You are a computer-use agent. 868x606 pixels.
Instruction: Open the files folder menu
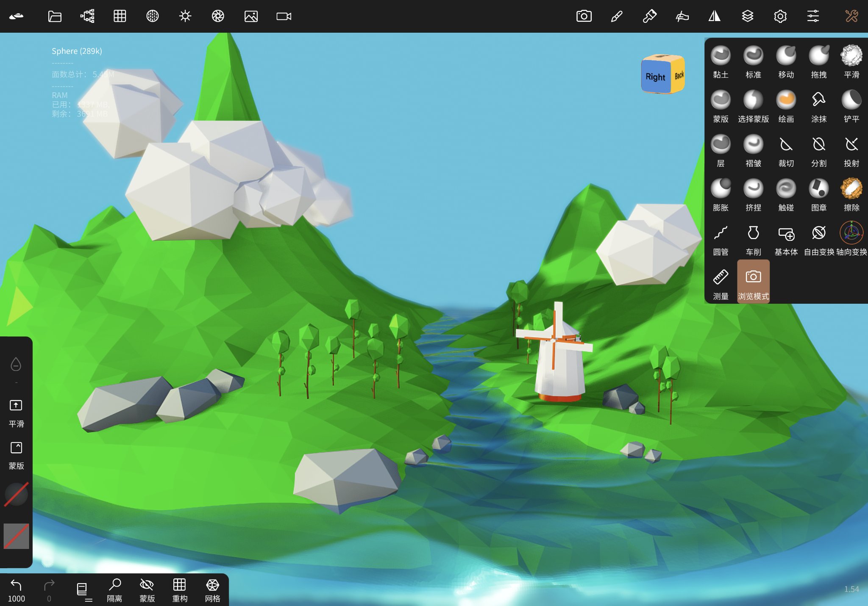55,17
